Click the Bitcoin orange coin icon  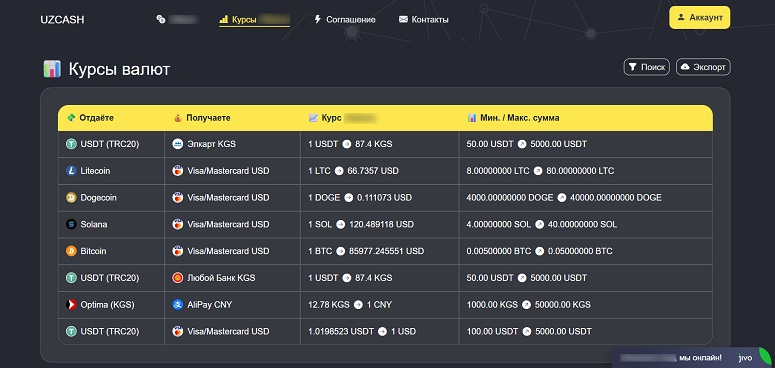71,251
